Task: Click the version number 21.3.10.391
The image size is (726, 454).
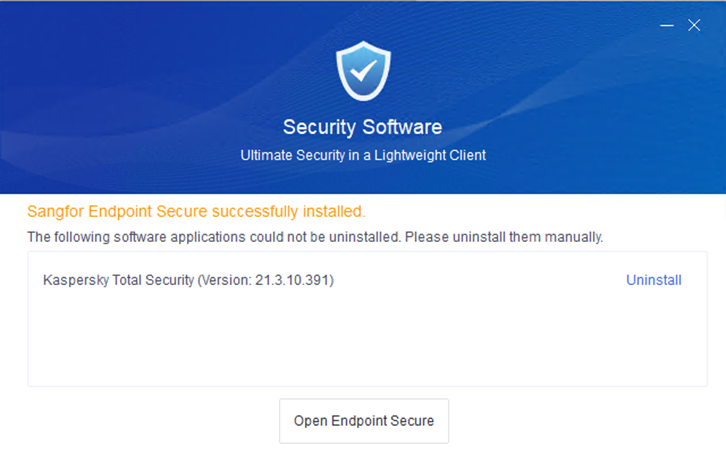Action: point(293,280)
